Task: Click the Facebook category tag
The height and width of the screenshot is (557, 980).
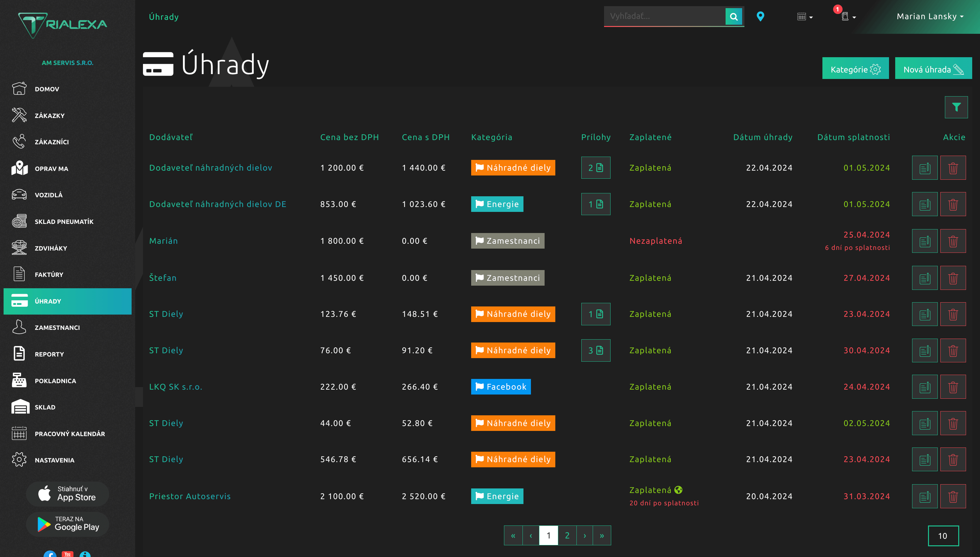Action: pyautogui.click(x=501, y=387)
